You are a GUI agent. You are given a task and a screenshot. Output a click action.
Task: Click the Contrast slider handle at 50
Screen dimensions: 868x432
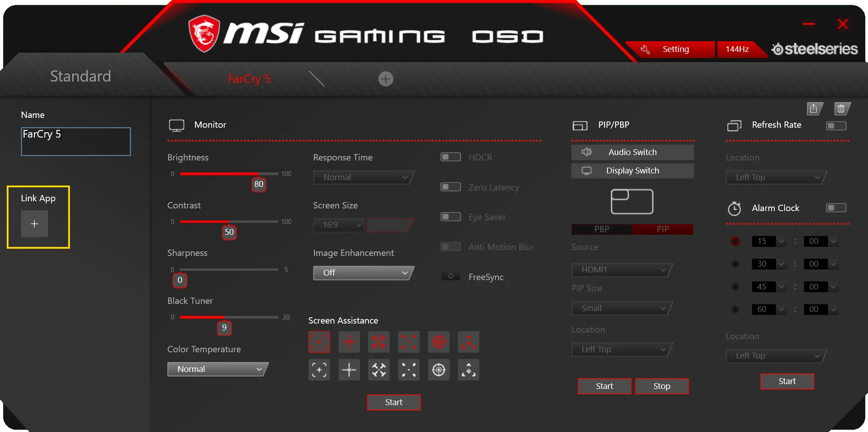pyautogui.click(x=229, y=232)
